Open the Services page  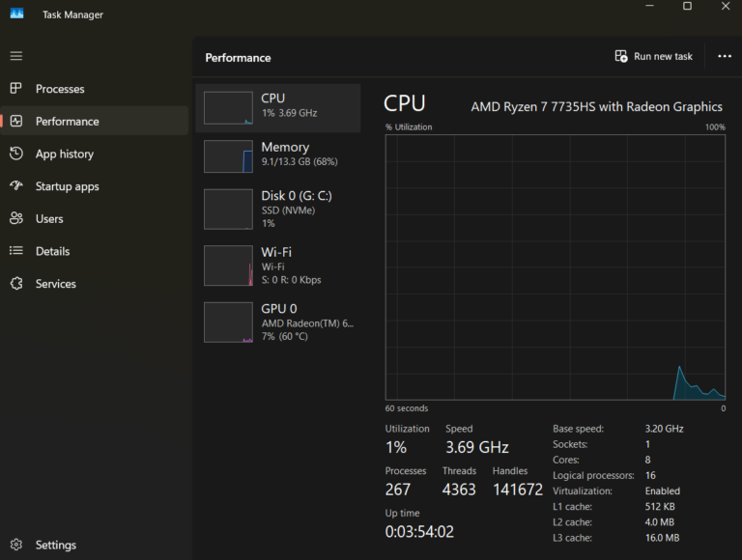[95, 284]
